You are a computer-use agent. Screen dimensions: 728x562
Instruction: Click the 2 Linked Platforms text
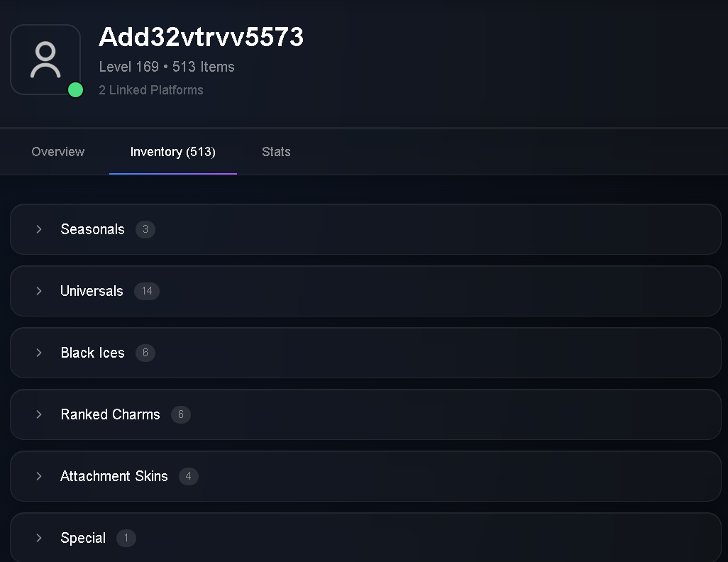pos(151,90)
